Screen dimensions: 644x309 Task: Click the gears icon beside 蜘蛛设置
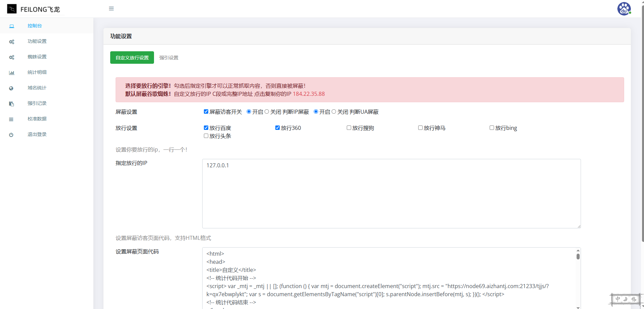[11, 57]
